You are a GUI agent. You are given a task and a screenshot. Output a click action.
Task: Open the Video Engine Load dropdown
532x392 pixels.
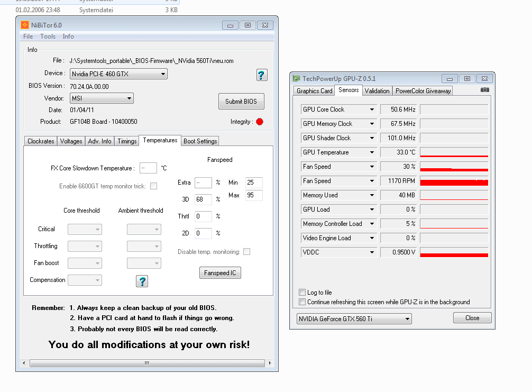click(338, 238)
